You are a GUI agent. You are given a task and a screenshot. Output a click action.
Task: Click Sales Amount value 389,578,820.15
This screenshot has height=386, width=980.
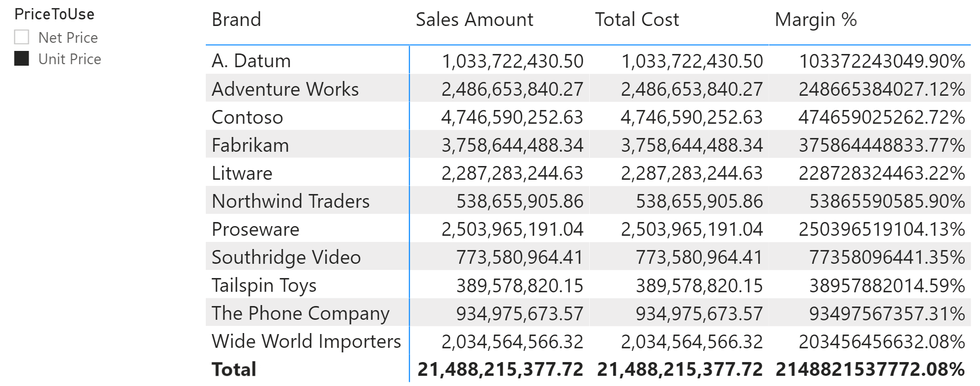point(520,285)
